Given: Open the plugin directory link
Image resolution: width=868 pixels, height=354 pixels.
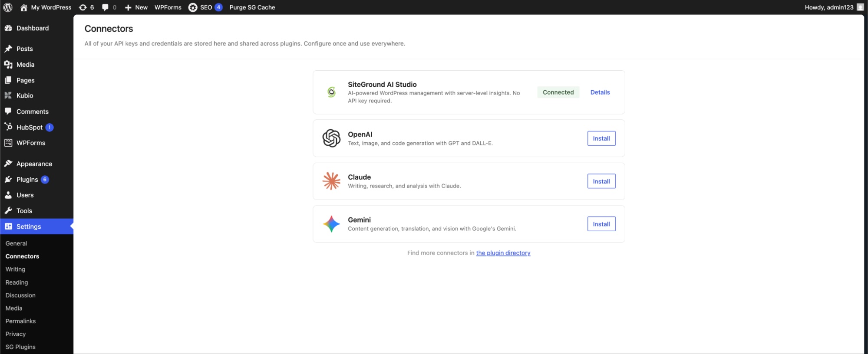Looking at the screenshot, I should [x=503, y=253].
